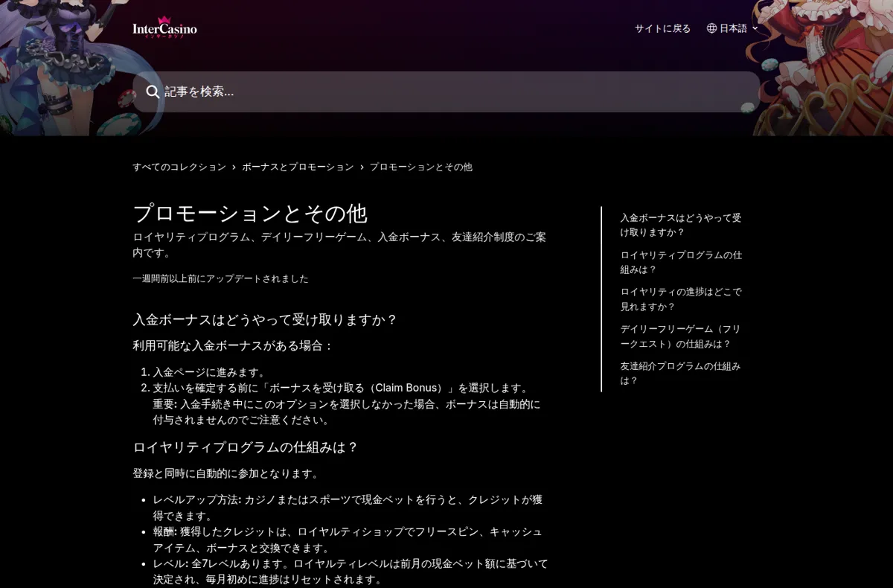Click the Claim Bonus step text
Viewport: 893px width, 588px height.
[342, 388]
